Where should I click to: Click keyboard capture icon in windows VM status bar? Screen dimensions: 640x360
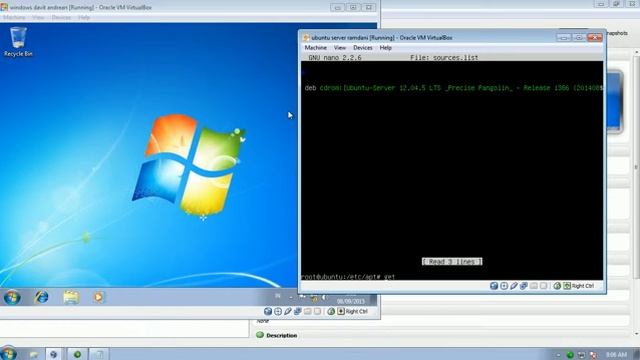(341, 311)
